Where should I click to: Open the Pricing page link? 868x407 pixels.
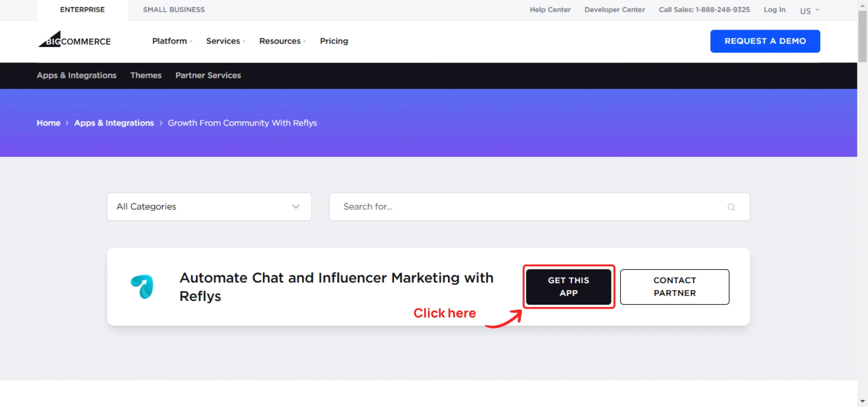(x=334, y=41)
